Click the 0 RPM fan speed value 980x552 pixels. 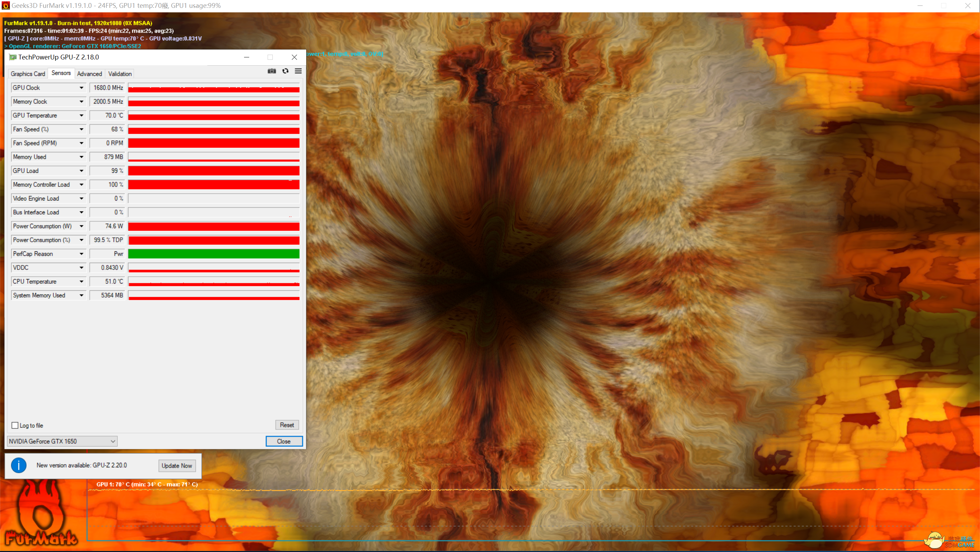point(107,143)
